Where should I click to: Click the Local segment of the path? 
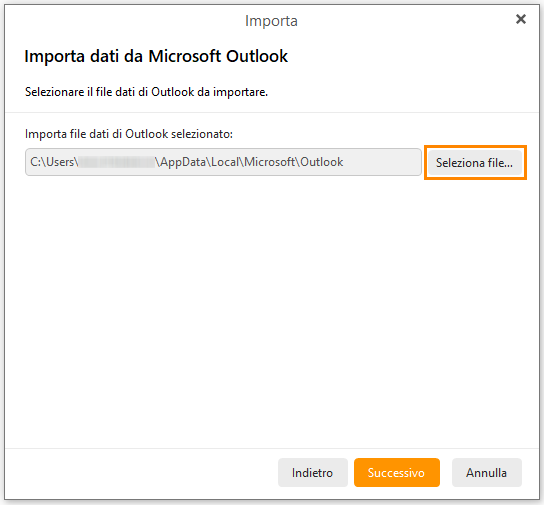click(225, 162)
